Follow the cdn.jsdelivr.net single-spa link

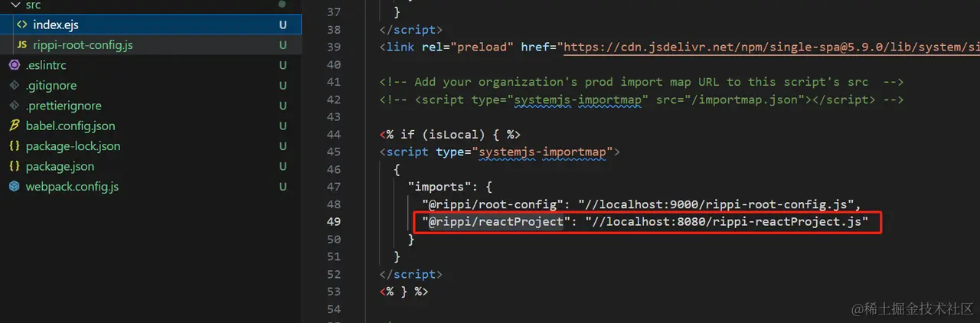point(771,47)
